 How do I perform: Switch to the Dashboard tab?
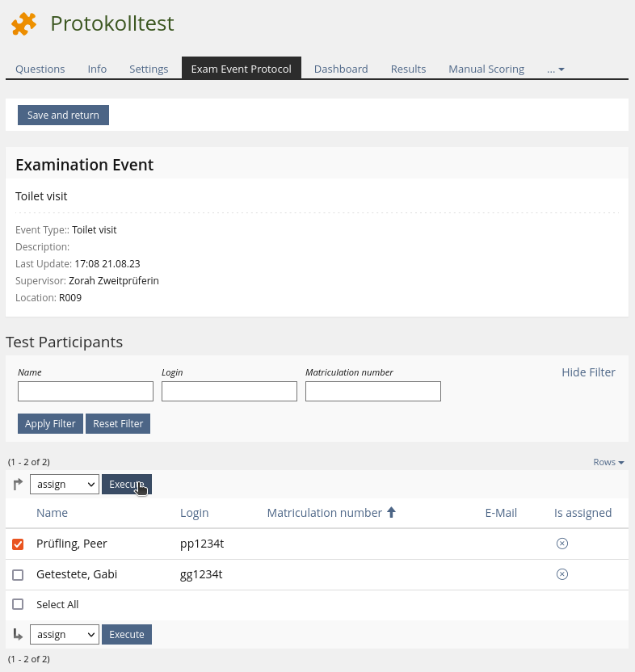(x=341, y=69)
